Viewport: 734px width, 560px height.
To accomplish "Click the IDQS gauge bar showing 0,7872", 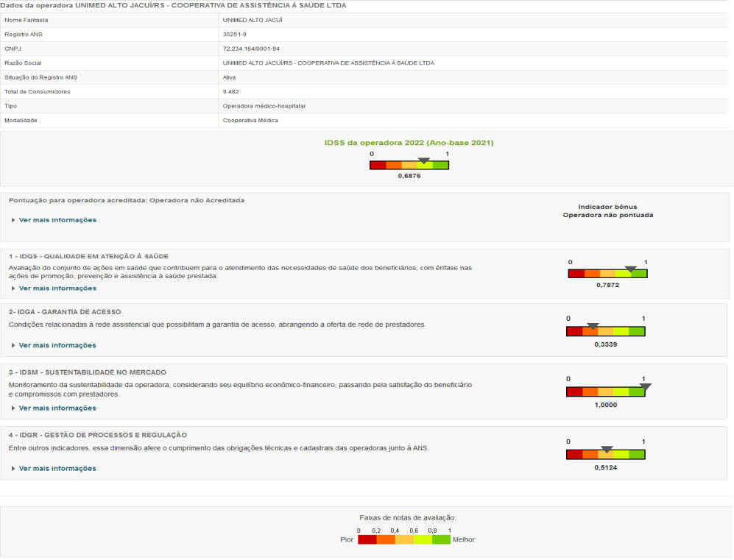I will tap(607, 274).
